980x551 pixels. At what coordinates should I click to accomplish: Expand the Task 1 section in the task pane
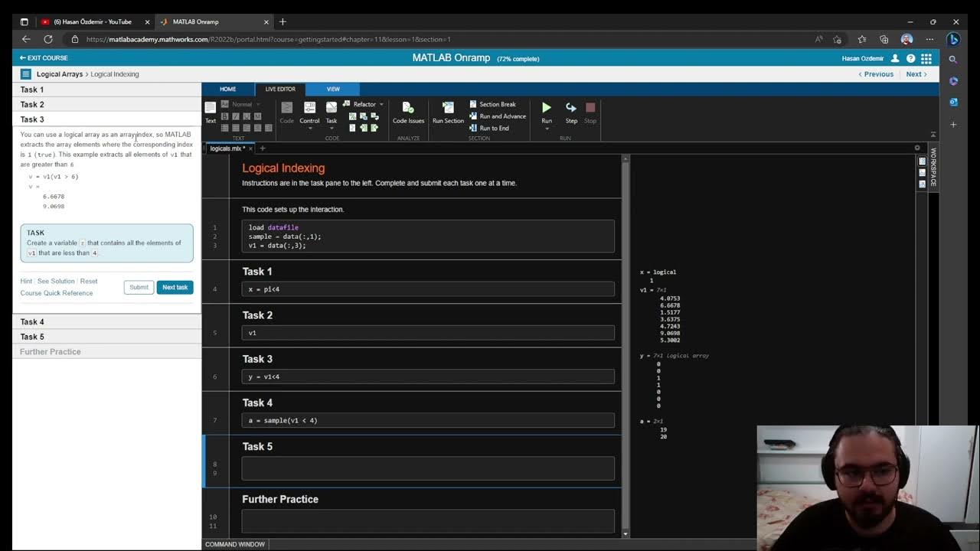106,90
